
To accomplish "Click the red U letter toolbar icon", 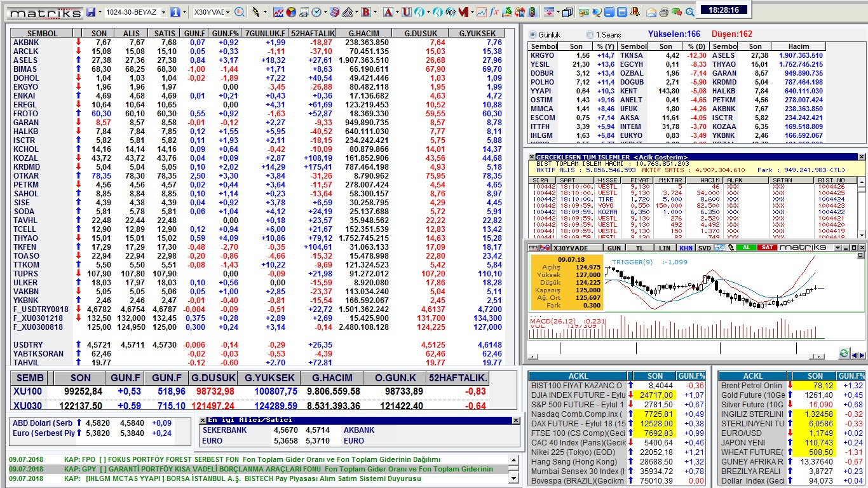I will (x=406, y=12).
